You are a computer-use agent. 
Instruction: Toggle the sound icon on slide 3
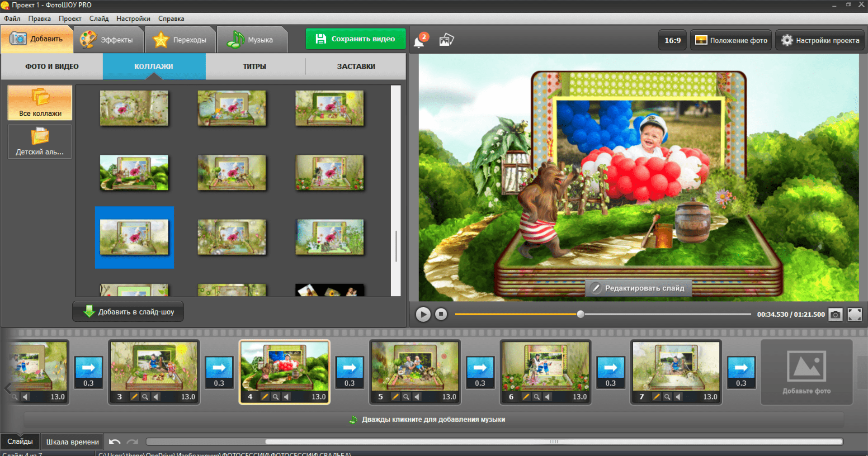coord(156,397)
